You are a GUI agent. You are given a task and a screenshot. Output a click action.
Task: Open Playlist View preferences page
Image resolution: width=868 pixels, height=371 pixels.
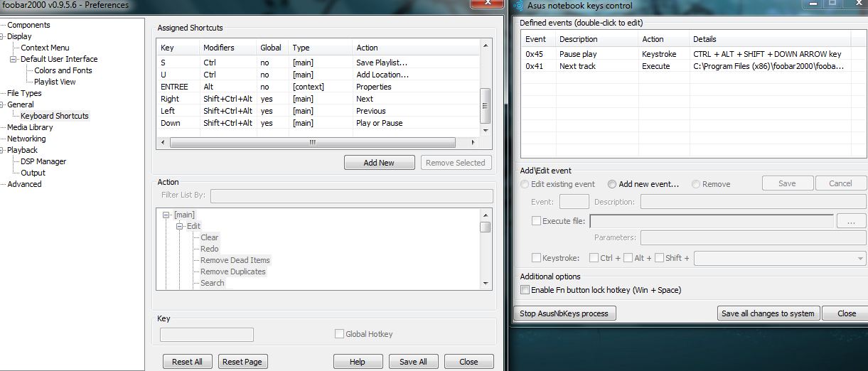click(x=55, y=82)
